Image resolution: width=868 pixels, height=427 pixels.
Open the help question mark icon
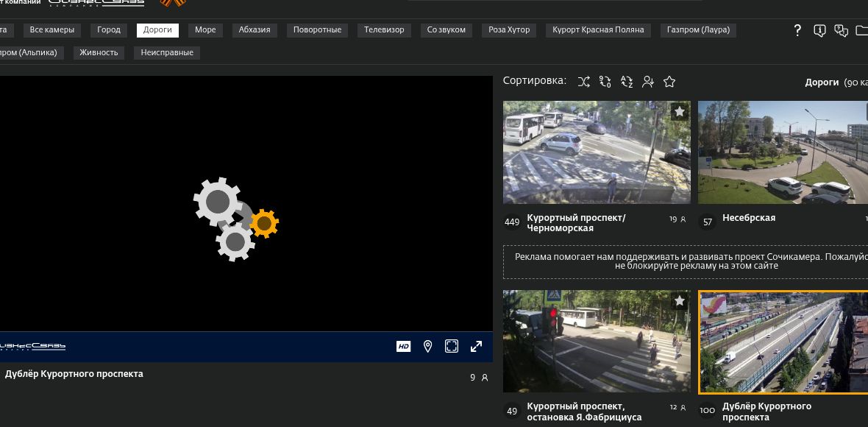[797, 30]
